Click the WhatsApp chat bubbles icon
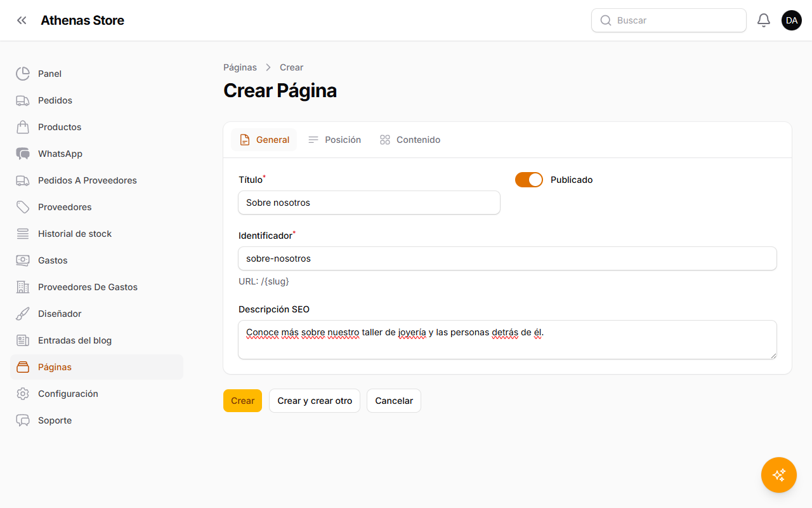The height and width of the screenshot is (508, 812). [x=23, y=154]
